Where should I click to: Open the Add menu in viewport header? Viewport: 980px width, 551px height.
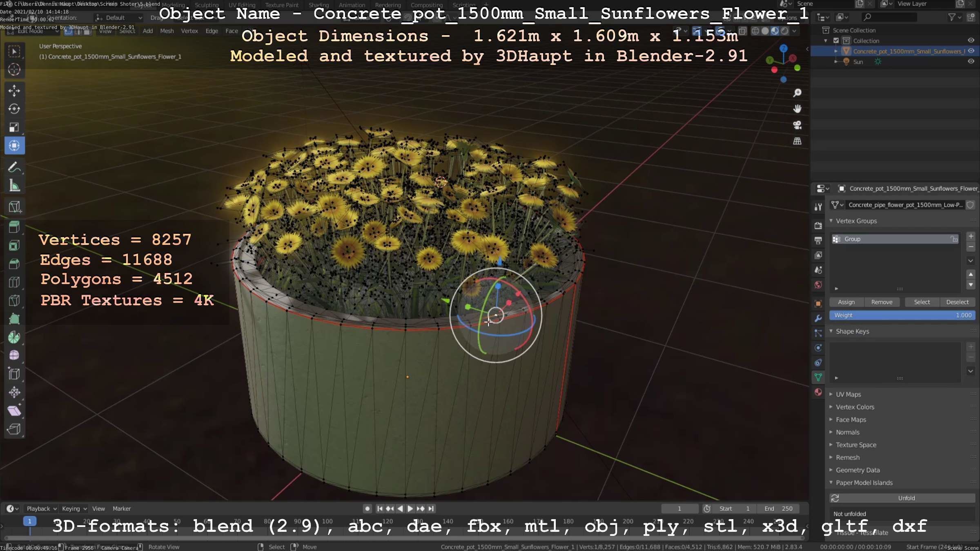coord(148,31)
